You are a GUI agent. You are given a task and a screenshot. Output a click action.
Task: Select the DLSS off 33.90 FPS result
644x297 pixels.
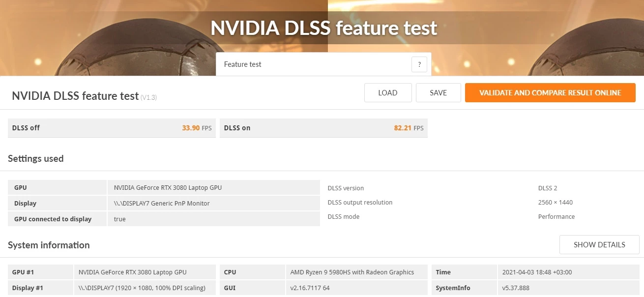(112, 128)
